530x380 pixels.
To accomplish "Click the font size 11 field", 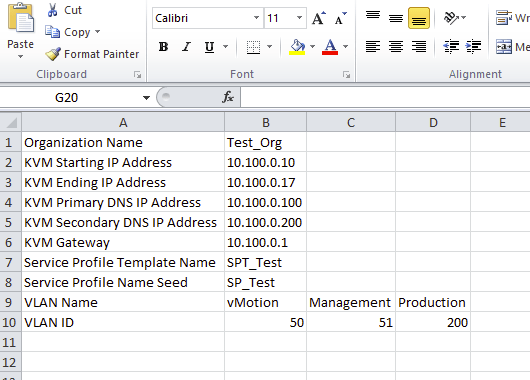I will coord(279,18).
